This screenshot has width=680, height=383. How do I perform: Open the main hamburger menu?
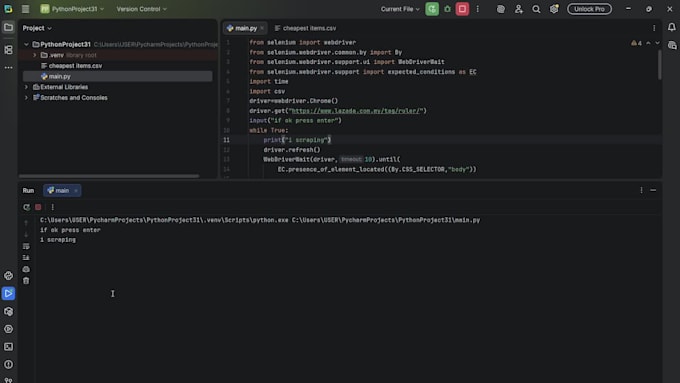[x=26, y=9]
